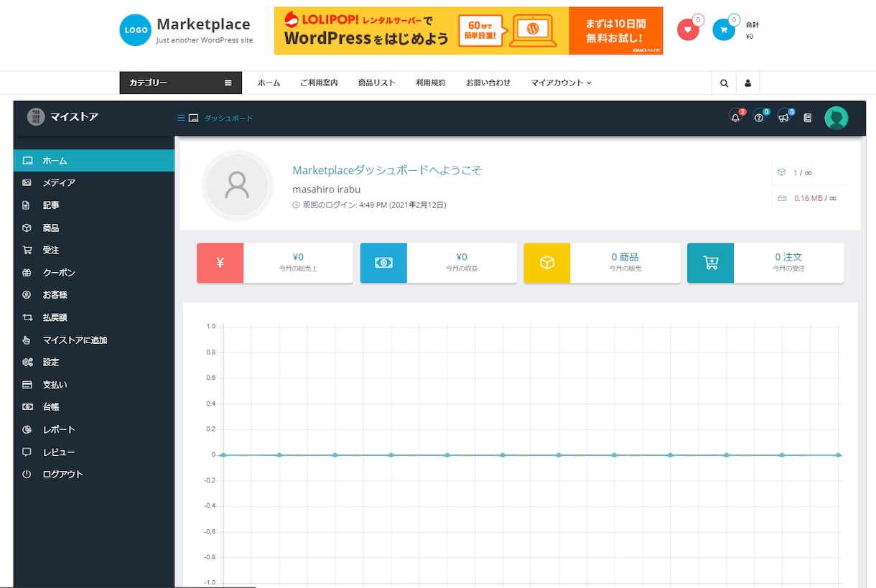Click the マイストア store logo icon
The image size is (876, 588).
[x=36, y=116]
